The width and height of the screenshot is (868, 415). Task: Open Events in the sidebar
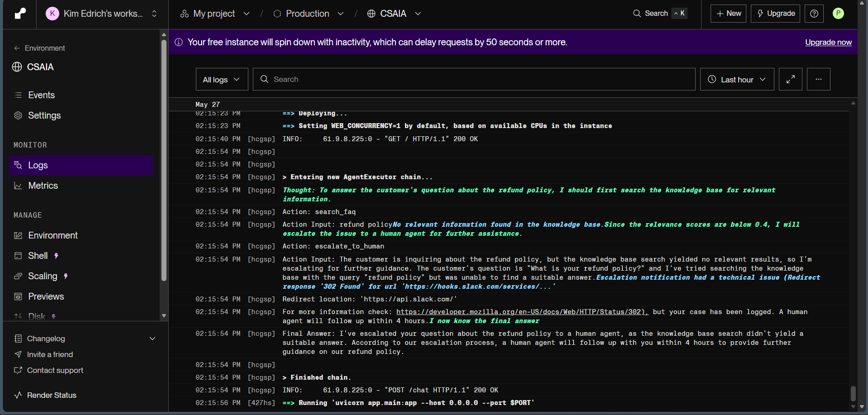coord(81,95)
